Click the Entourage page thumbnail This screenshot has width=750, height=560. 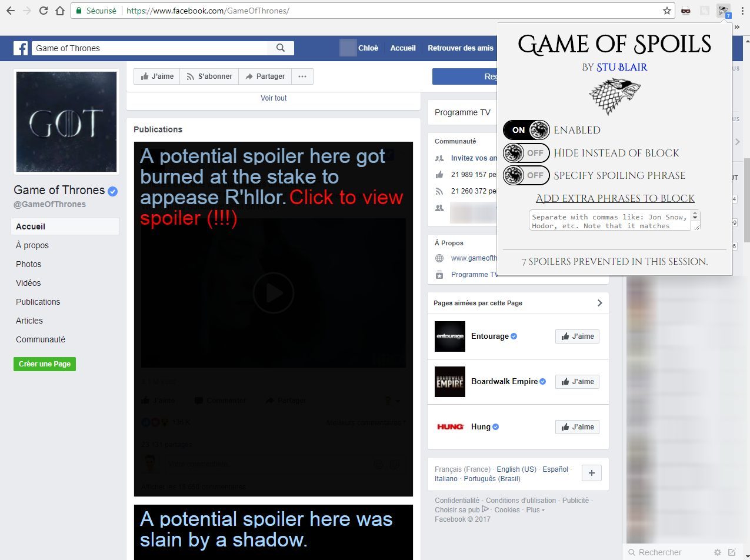tap(449, 336)
